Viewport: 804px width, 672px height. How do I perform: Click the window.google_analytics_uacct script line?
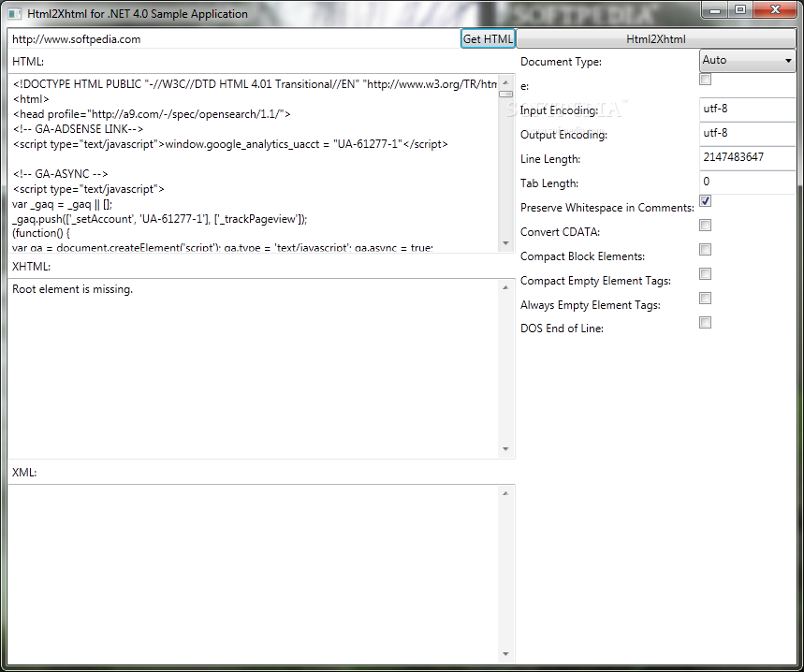click(230, 144)
